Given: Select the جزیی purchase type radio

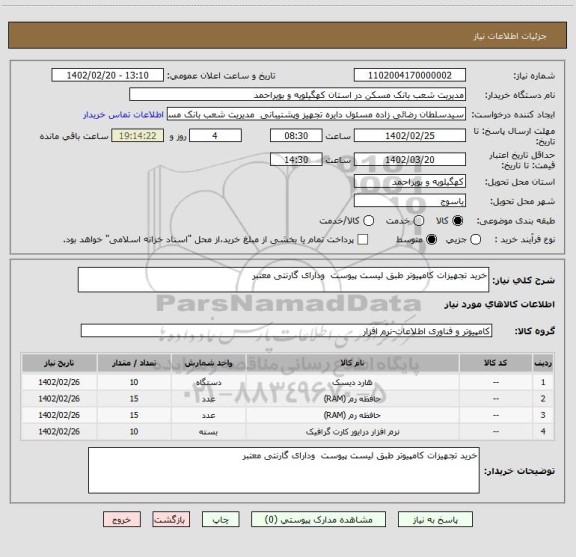Looking at the screenshot, I should pyautogui.click(x=476, y=240).
